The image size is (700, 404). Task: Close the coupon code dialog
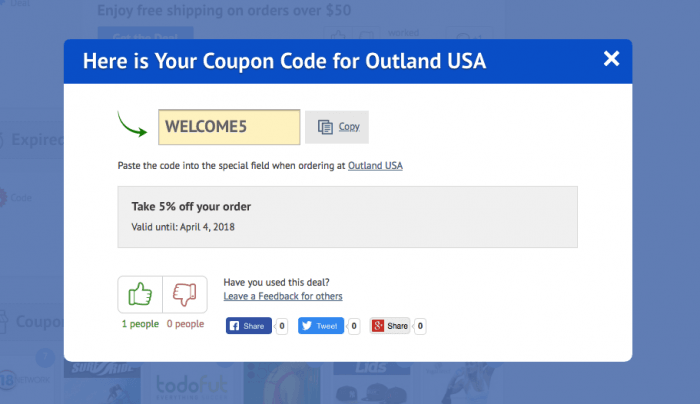point(611,58)
